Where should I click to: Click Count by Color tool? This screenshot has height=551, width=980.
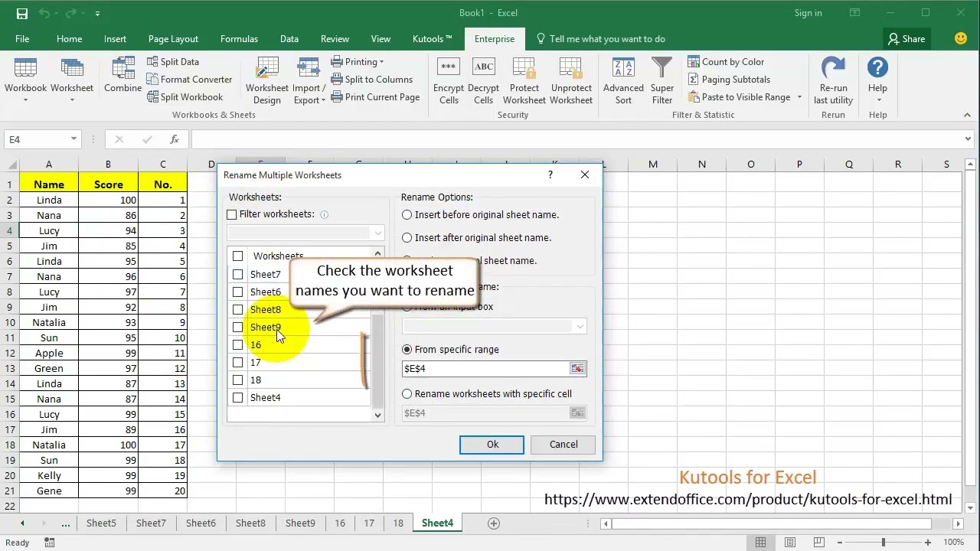[726, 62]
